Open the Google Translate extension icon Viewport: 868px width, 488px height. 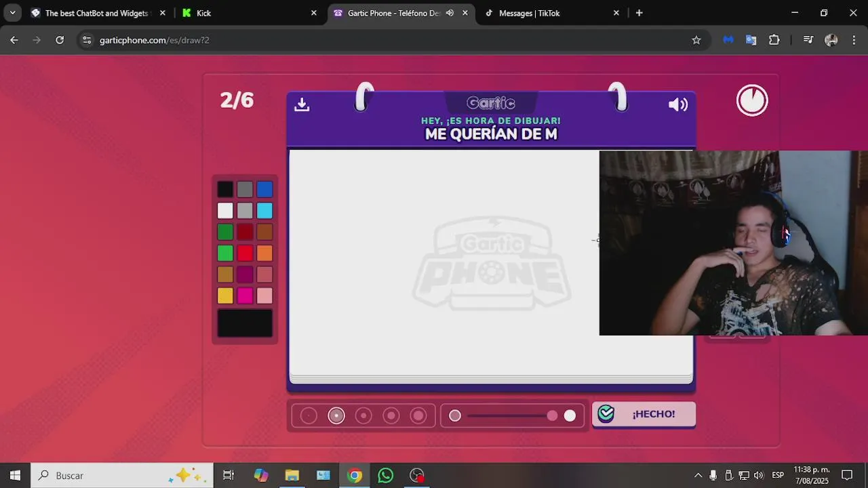(x=751, y=40)
